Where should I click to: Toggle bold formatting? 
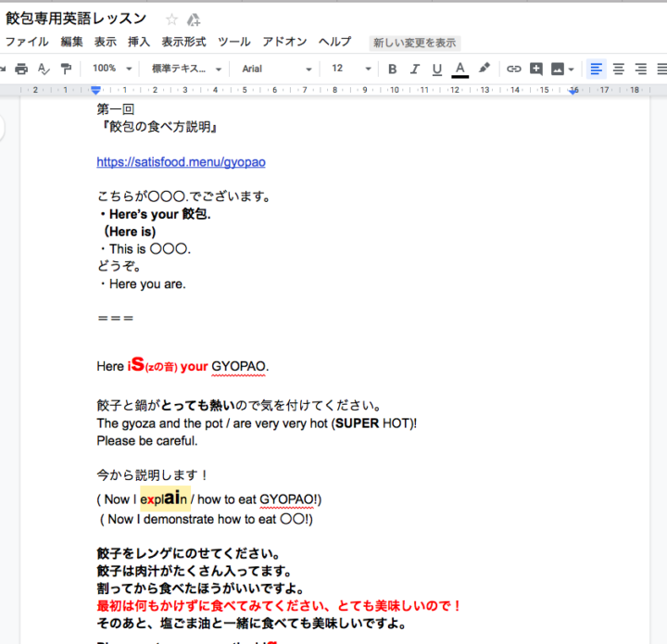pos(392,69)
